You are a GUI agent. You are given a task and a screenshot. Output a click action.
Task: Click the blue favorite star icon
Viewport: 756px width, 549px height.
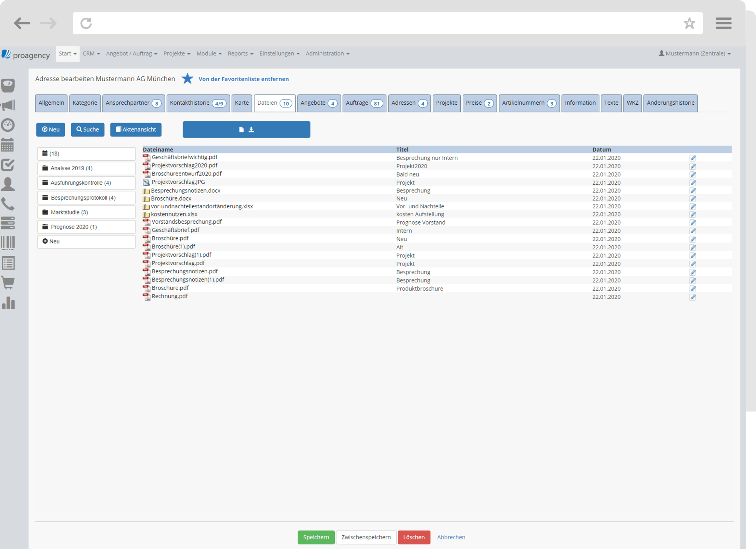187,79
